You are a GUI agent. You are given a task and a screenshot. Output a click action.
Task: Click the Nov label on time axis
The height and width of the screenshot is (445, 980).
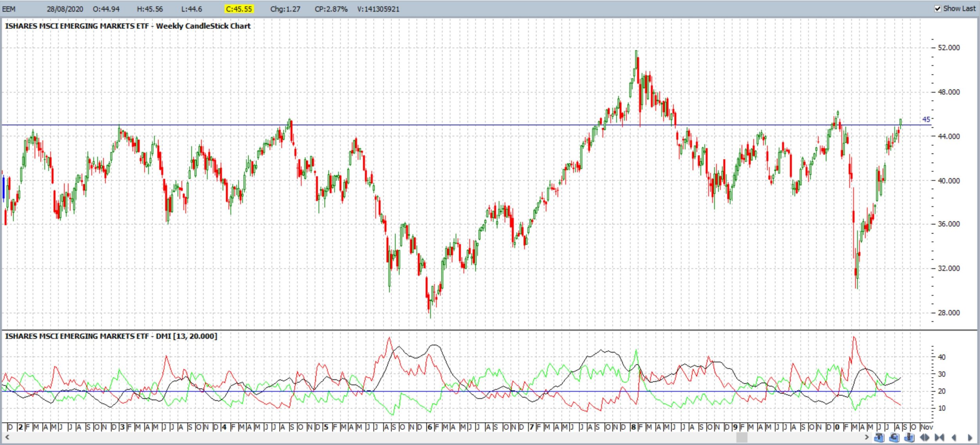(926, 427)
